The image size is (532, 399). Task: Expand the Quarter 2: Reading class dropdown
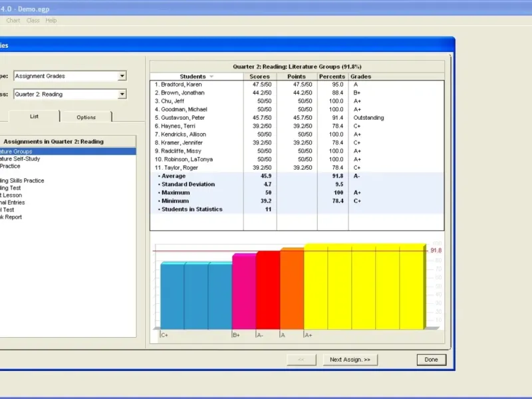coord(122,94)
